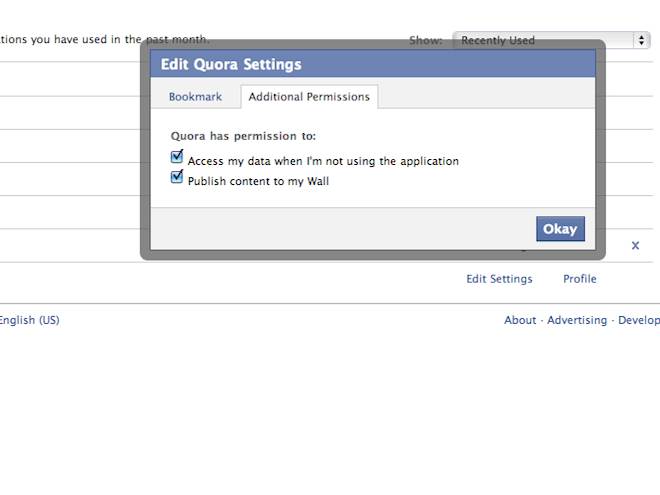The width and height of the screenshot is (660, 495).
Task: Visit the Advertising footer link
Action: pyautogui.click(x=577, y=320)
